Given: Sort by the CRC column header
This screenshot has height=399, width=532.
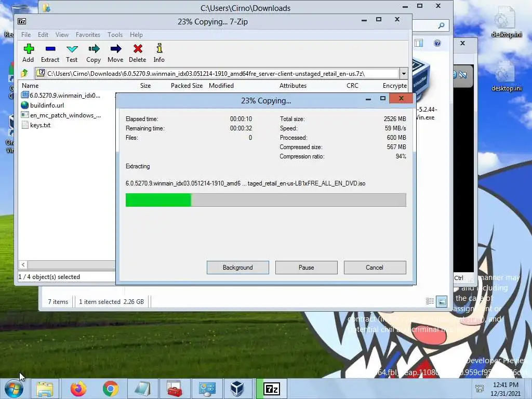Looking at the screenshot, I should 352,86.
